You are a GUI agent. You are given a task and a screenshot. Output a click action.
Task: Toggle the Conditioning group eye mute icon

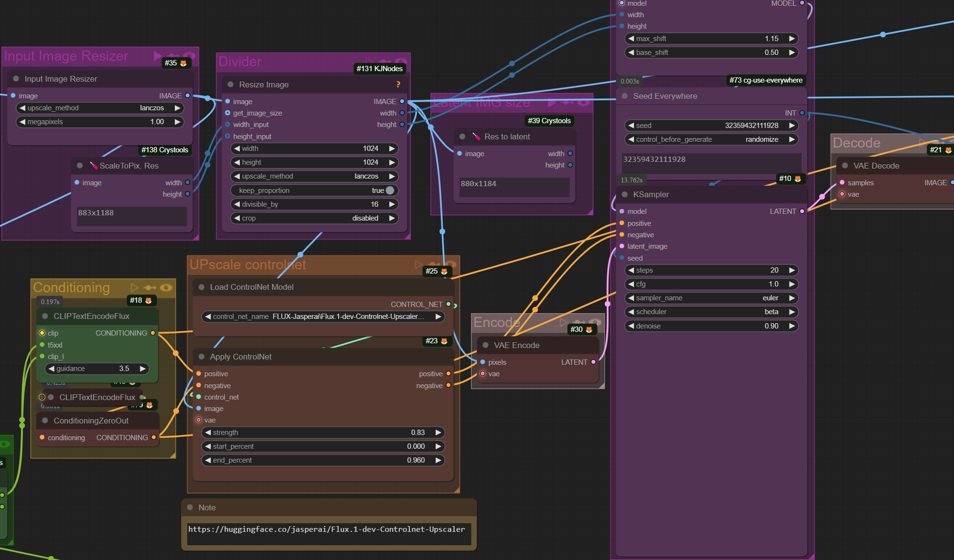click(166, 287)
